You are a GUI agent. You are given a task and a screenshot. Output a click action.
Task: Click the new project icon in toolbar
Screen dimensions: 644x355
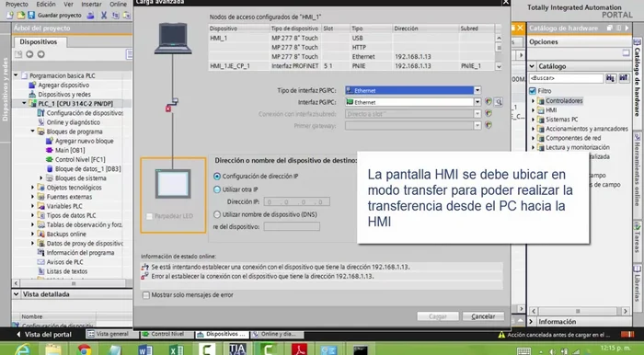click(10, 16)
